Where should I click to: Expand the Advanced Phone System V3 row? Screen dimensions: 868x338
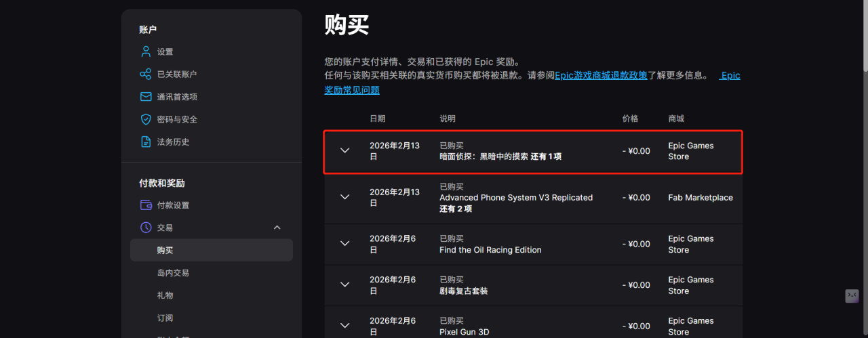tap(344, 197)
